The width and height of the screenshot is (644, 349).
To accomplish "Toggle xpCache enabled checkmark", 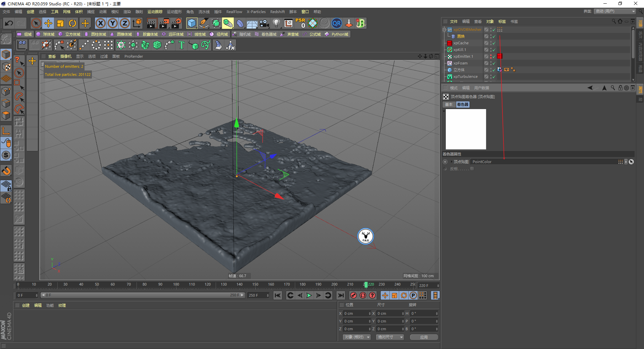I will coord(494,43).
